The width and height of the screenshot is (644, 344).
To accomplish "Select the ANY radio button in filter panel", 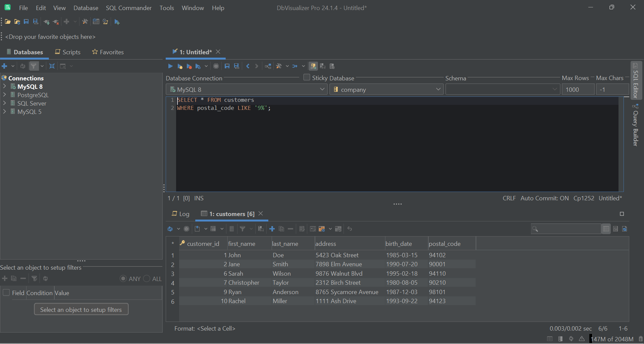I will click(123, 278).
